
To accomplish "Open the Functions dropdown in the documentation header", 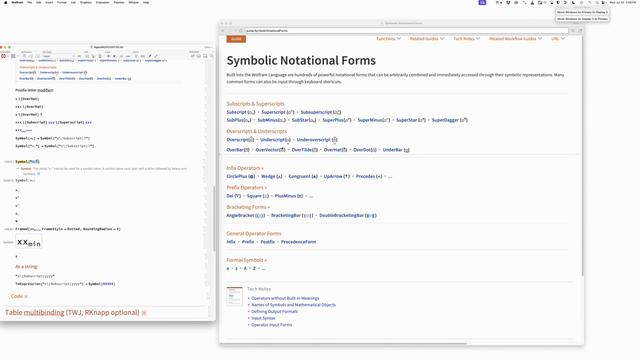I will point(388,39).
